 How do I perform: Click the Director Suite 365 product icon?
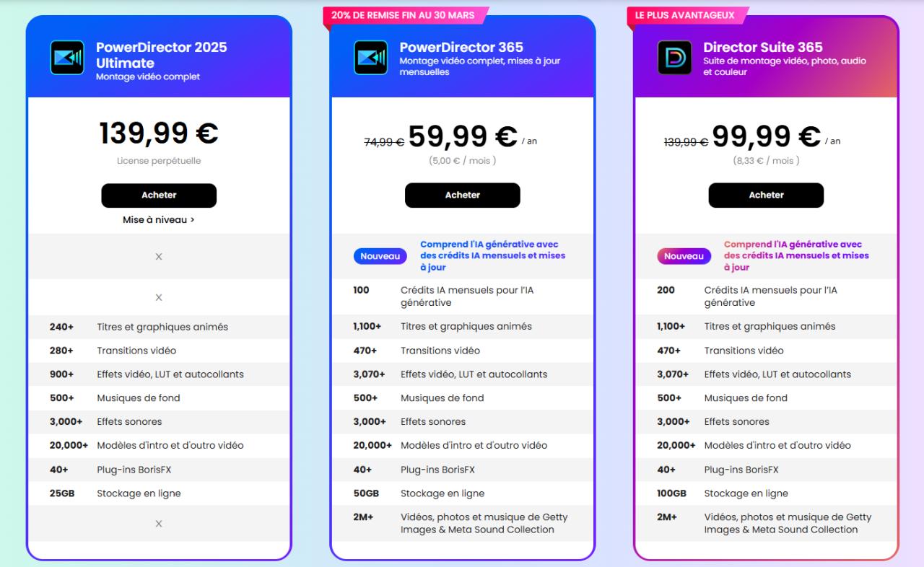pyautogui.click(x=674, y=58)
